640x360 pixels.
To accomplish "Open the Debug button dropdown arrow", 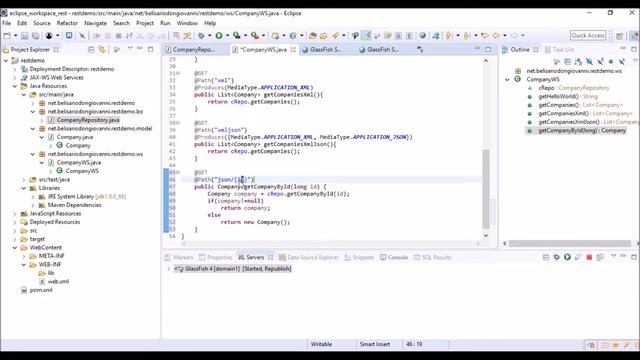I will click(x=209, y=36).
